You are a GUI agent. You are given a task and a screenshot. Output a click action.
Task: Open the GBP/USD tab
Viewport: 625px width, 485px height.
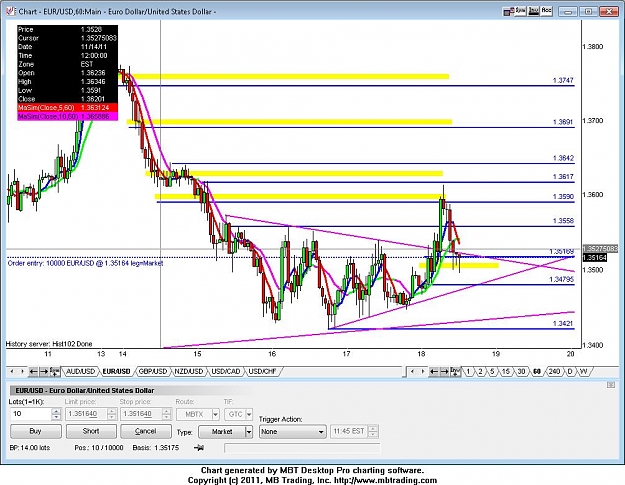pyautogui.click(x=153, y=371)
